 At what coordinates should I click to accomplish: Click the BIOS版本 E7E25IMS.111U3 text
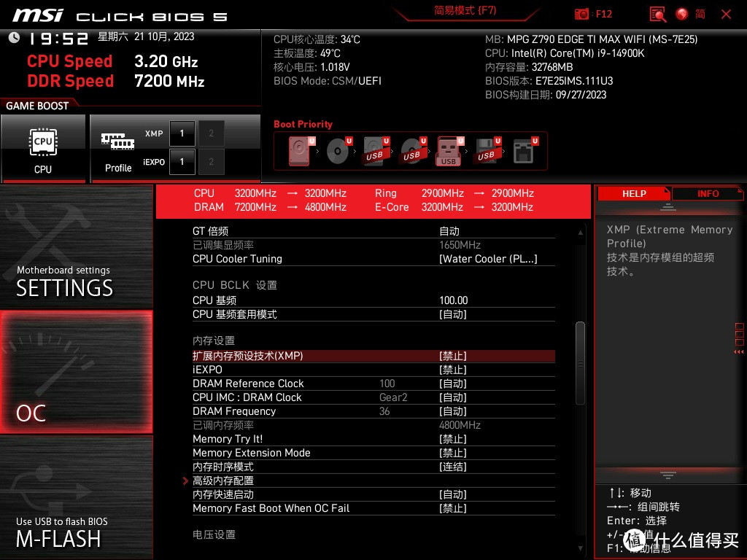pos(549,81)
